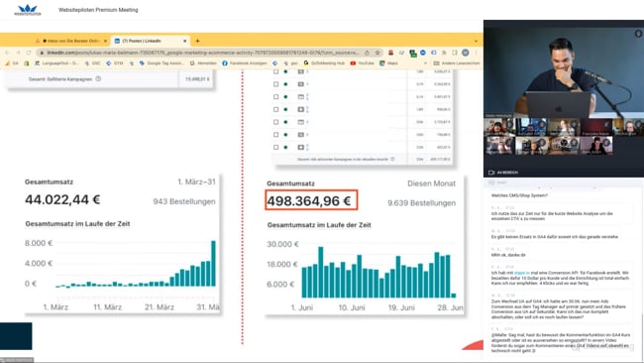Click the browser forward arrow
Image resolution: width=644 pixels, height=363 pixels.
(18, 53)
